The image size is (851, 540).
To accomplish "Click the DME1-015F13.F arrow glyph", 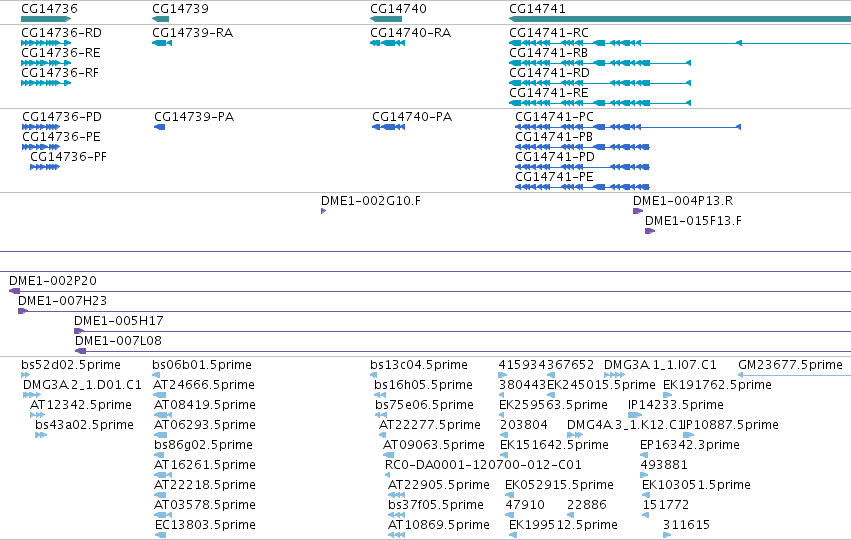I will [650, 231].
